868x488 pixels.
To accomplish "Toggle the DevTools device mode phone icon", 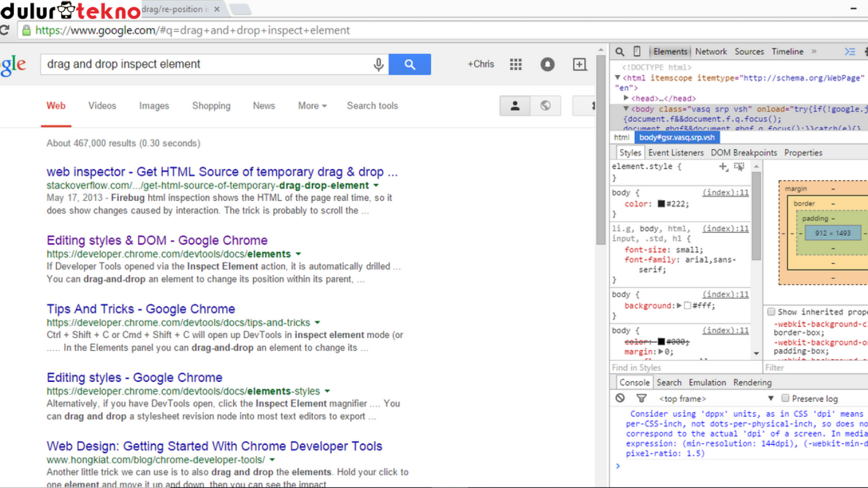I will coord(637,51).
